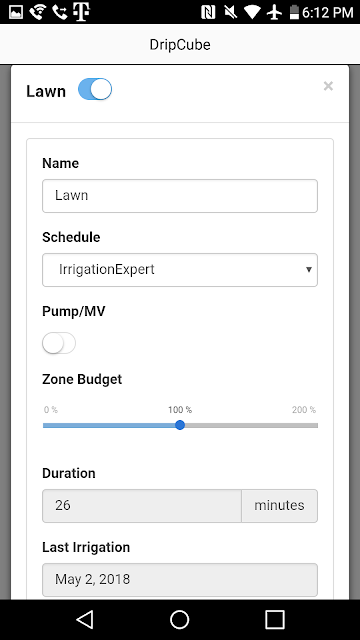Tap the Android home circle icon
The image size is (360, 640).
coord(180,619)
